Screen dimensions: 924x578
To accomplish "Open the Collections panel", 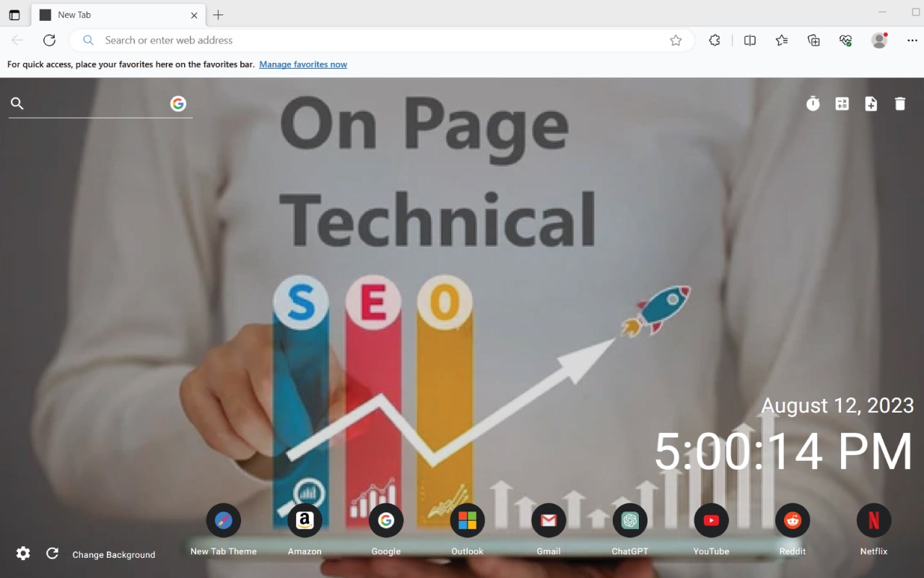I will point(814,40).
